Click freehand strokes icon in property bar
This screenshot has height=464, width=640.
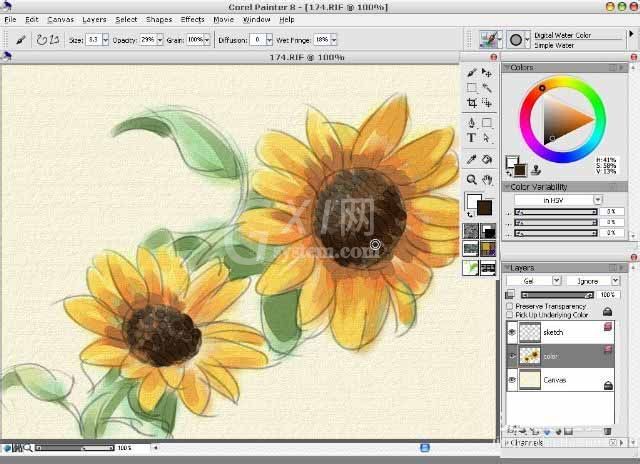tap(42, 40)
